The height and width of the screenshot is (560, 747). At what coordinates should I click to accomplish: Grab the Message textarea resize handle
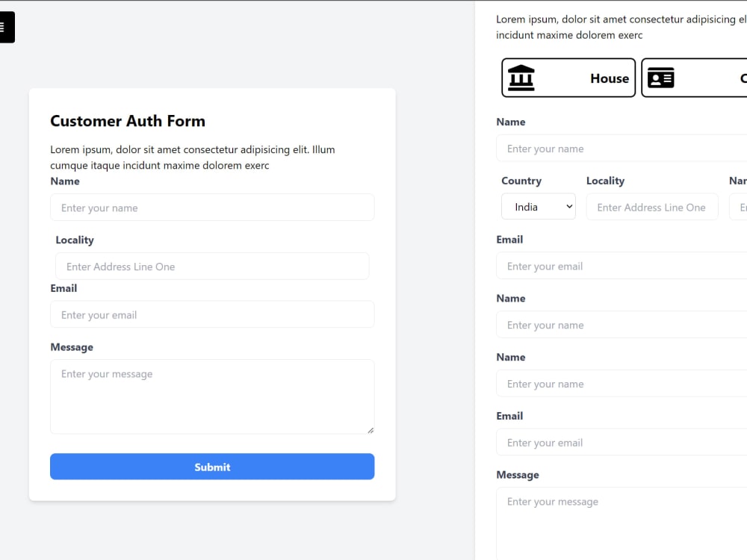[x=371, y=430]
